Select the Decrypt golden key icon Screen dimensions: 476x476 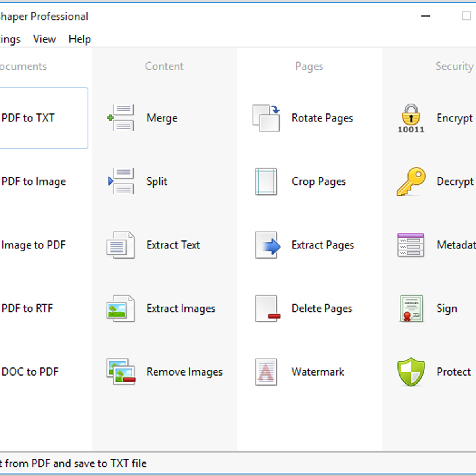(x=411, y=181)
